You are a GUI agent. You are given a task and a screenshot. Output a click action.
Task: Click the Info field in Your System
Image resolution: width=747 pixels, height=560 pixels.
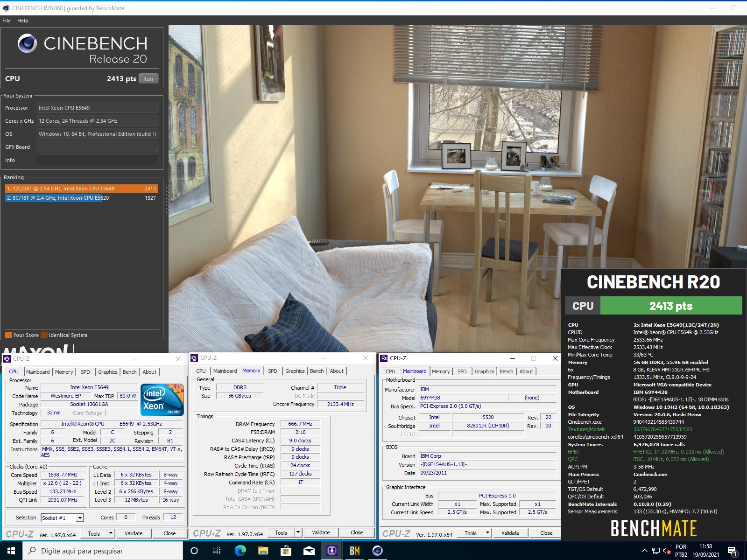pyautogui.click(x=97, y=160)
